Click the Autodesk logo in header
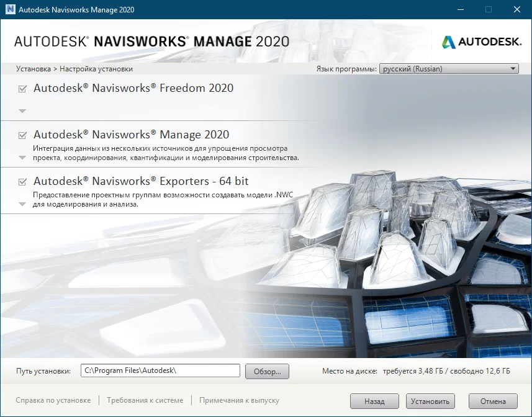Viewport: 532px width, 417px height. point(481,42)
